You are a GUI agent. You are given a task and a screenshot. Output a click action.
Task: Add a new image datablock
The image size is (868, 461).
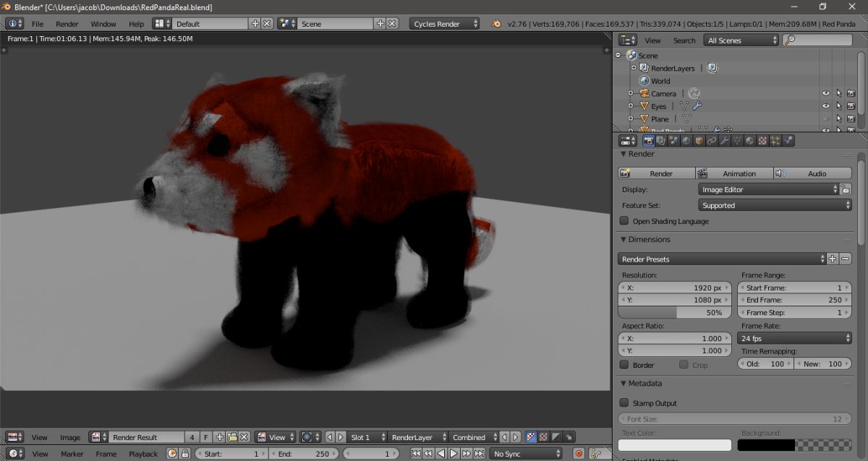coord(219,437)
